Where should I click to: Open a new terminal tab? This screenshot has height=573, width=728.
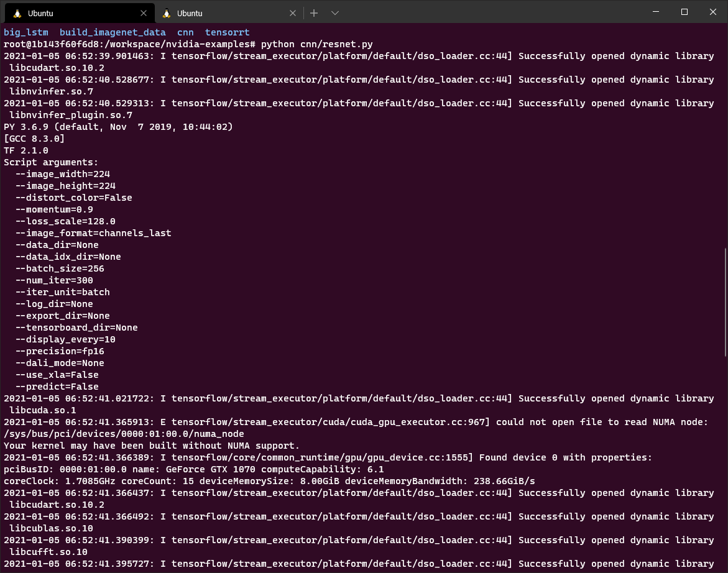(314, 13)
